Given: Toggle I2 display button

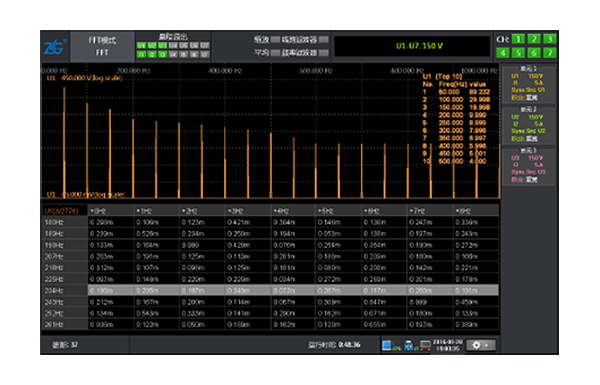Looking at the screenshot, I should (152, 55).
